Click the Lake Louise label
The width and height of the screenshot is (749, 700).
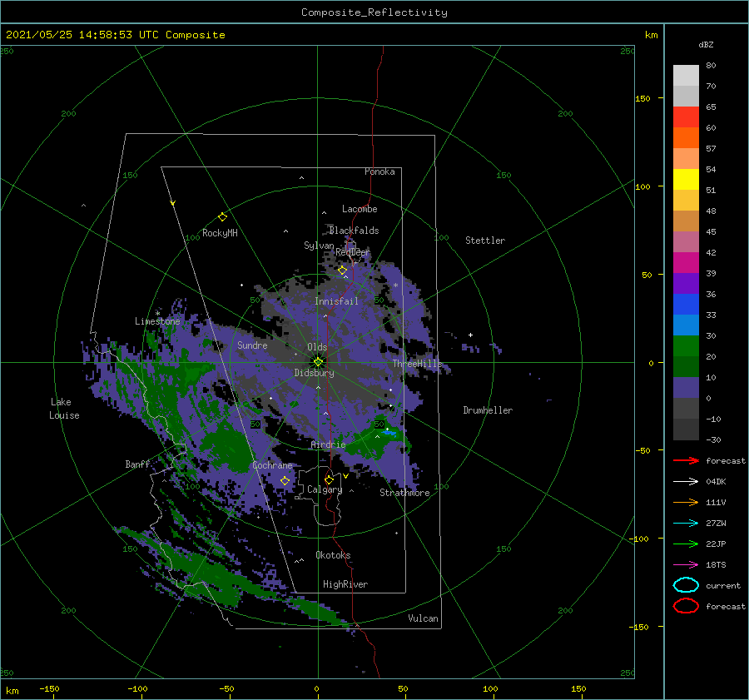(64, 409)
